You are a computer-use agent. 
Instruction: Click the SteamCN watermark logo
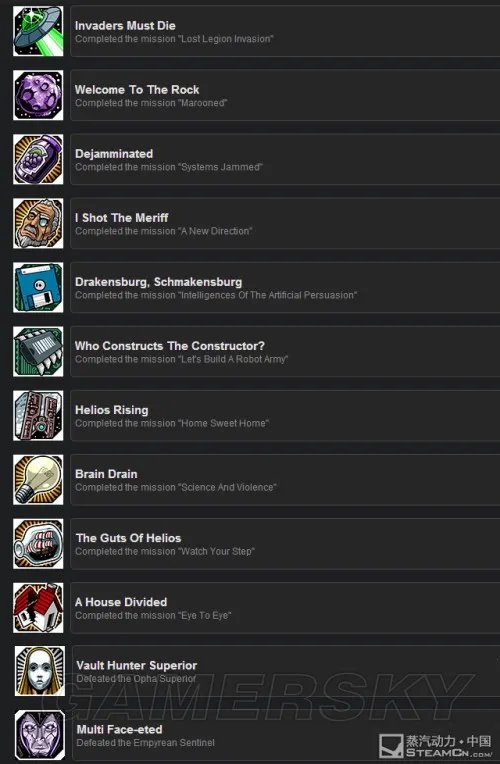point(436,746)
